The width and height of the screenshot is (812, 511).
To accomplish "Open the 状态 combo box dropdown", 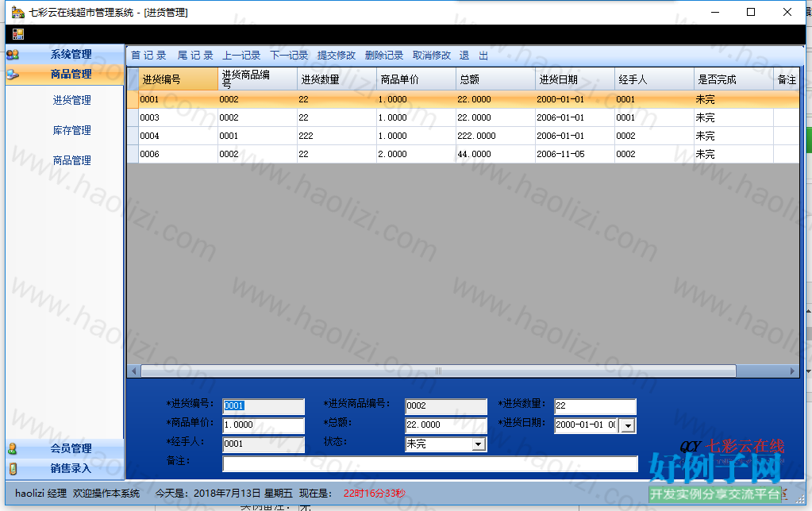I will [479, 444].
